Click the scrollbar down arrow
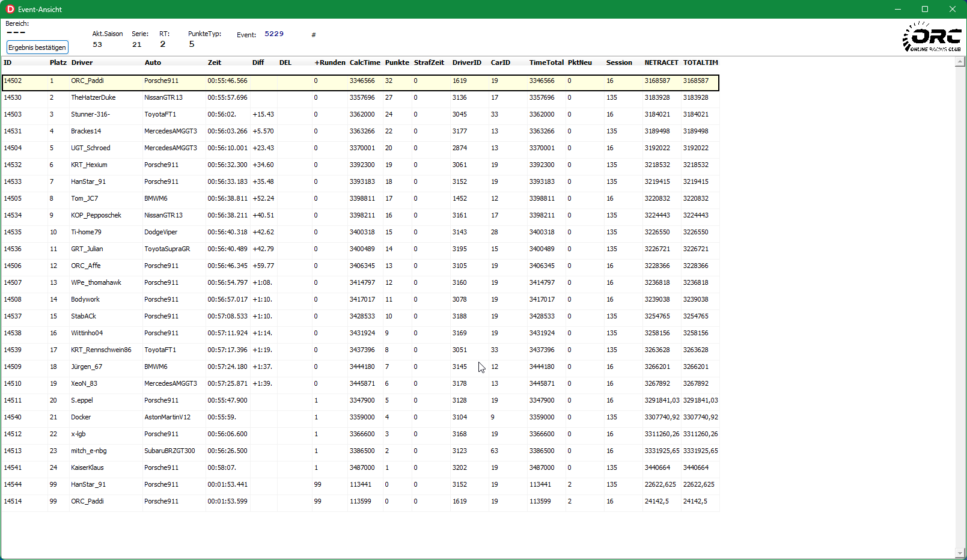Image resolution: width=967 pixels, height=560 pixels. [x=960, y=553]
